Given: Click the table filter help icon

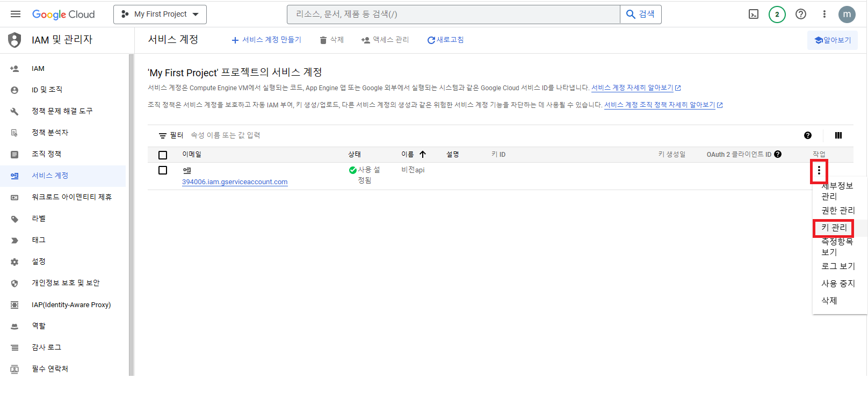Looking at the screenshot, I should click(x=807, y=135).
